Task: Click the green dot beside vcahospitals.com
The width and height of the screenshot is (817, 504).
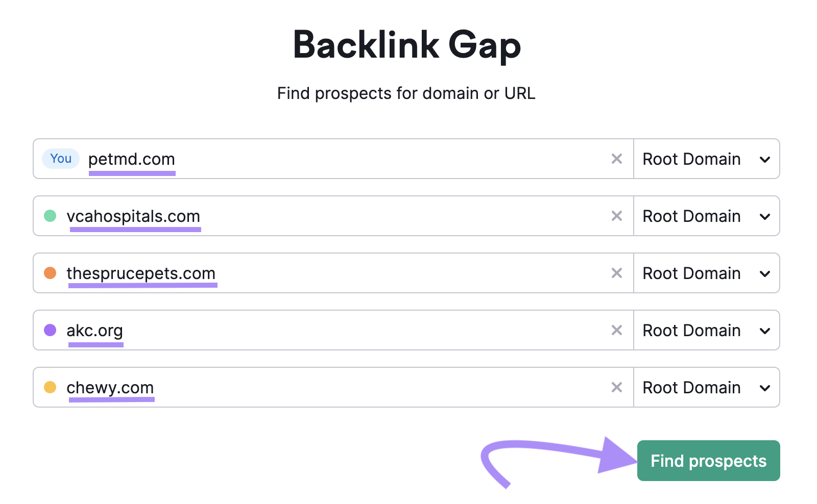Action: 50,216
